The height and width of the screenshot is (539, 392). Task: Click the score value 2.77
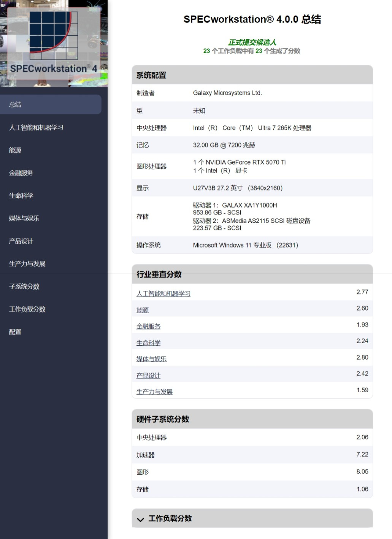[x=362, y=292]
